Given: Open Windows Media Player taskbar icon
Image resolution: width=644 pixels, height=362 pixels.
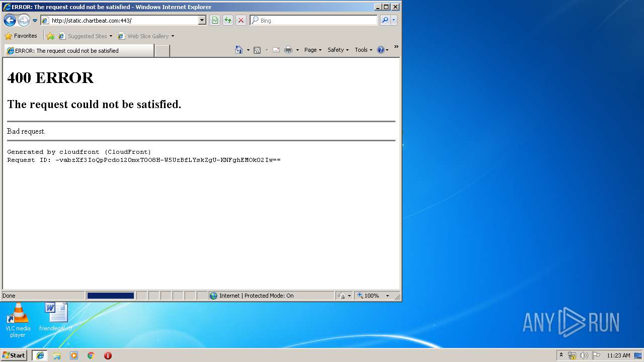Looking at the screenshot, I should coord(74,355).
